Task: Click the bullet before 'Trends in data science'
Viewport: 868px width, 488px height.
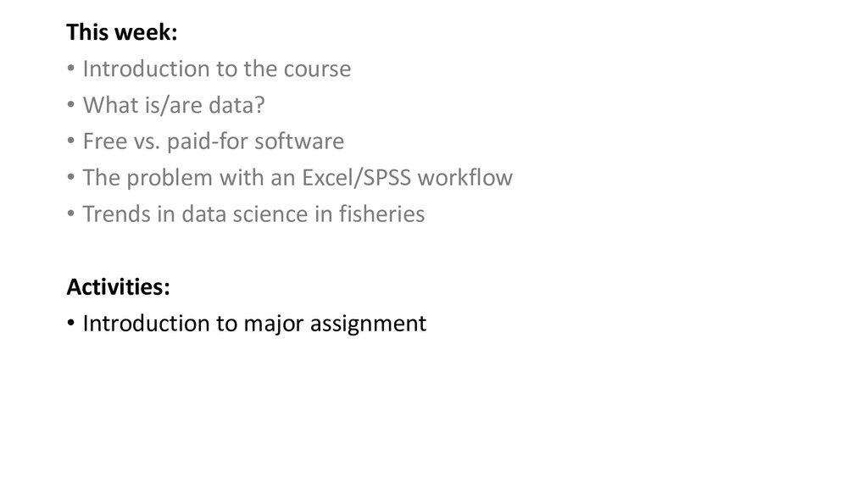Action: coord(71,213)
